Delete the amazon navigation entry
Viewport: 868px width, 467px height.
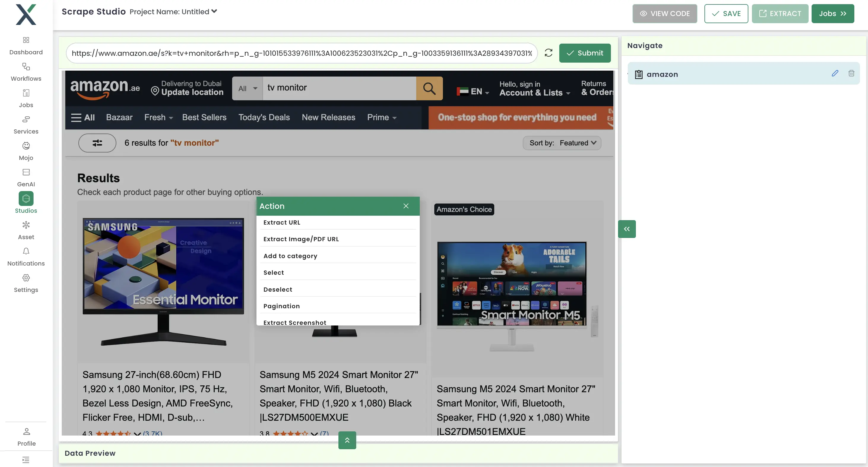coord(851,73)
